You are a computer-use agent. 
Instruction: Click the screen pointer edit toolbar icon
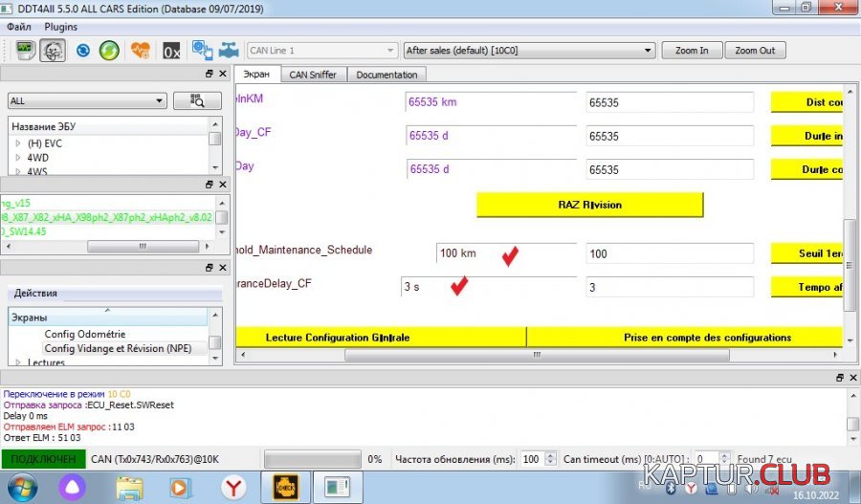point(202,51)
